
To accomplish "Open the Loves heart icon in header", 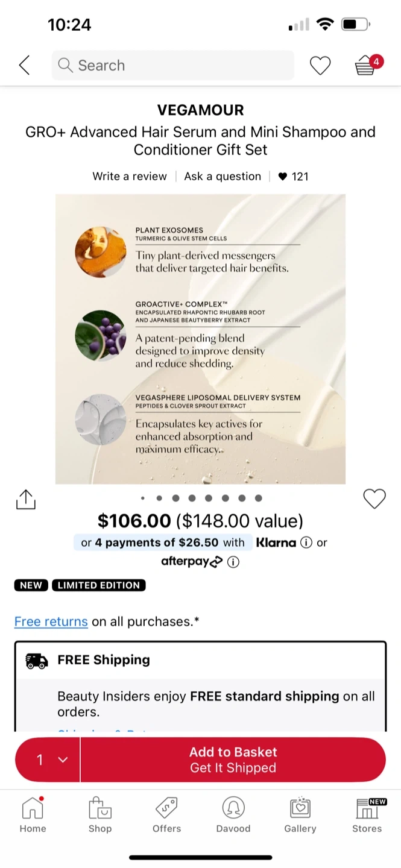I will click(x=320, y=65).
